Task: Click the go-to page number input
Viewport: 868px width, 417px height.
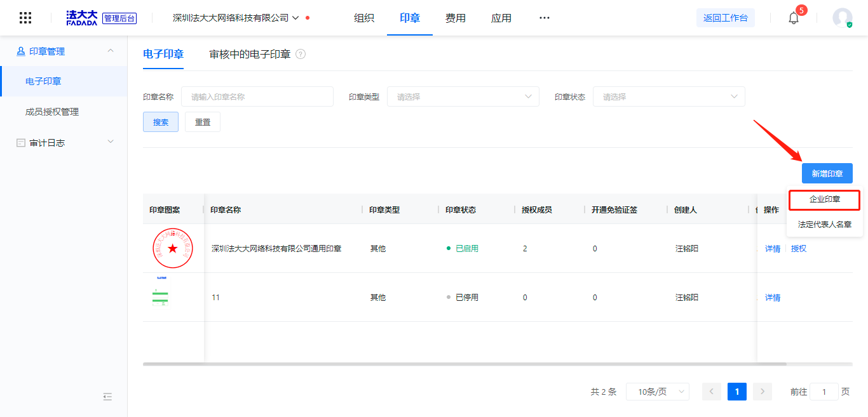Action: click(825, 392)
